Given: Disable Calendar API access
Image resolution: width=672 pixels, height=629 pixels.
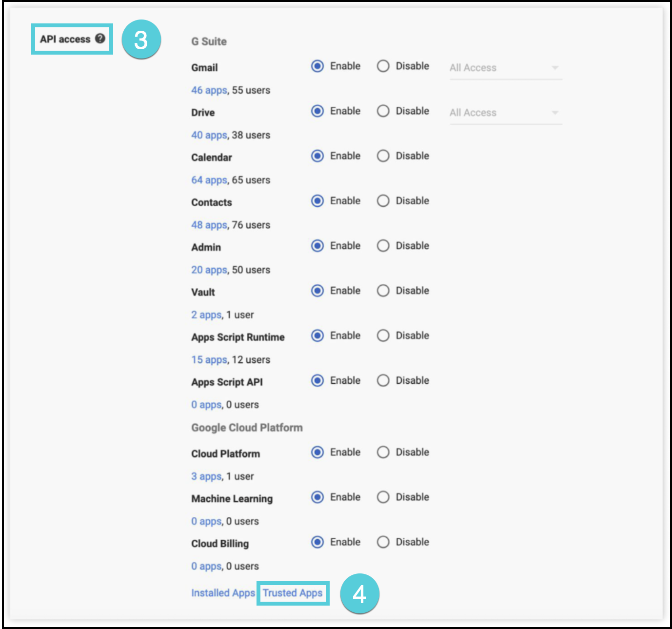Looking at the screenshot, I should point(383,156).
